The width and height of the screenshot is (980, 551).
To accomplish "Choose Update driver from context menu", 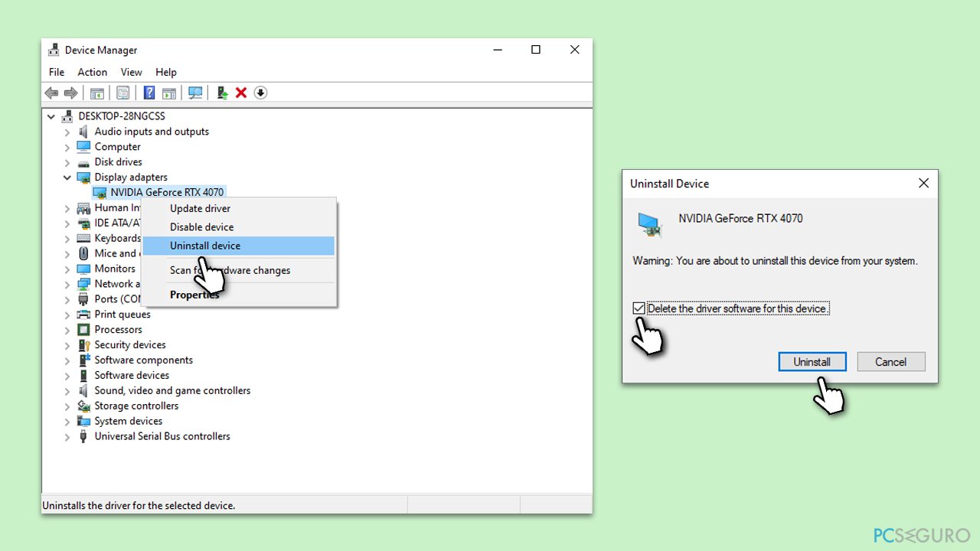I will tap(239, 208).
